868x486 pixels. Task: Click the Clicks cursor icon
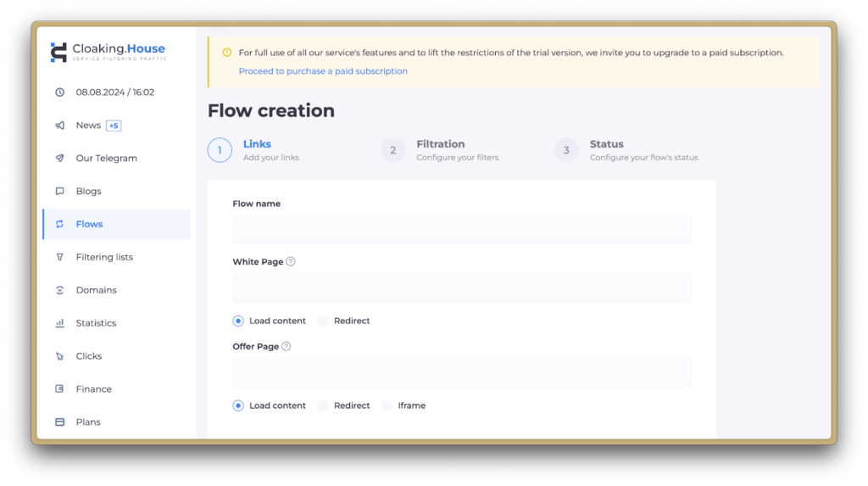point(59,356)
